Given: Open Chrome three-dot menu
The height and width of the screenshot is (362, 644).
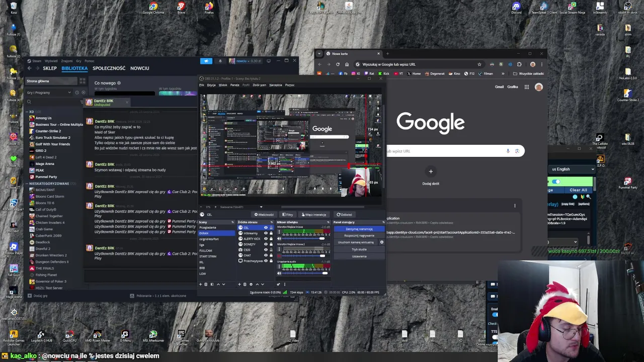Looking at the screenshot, I should pos(542,64).
